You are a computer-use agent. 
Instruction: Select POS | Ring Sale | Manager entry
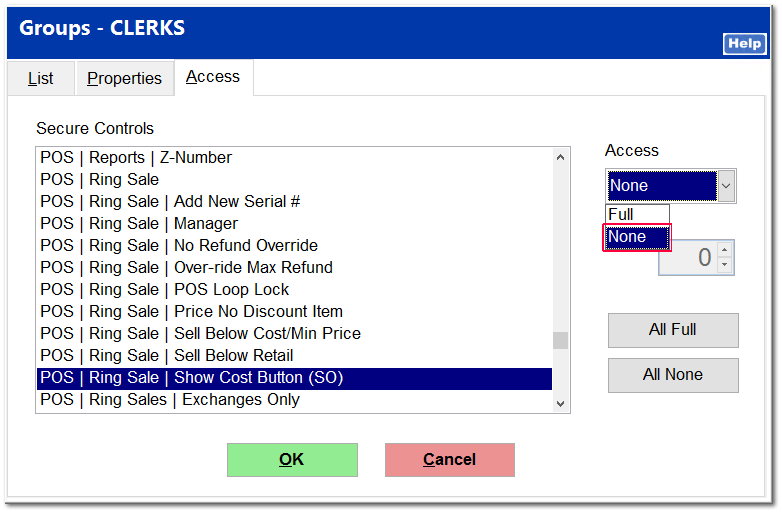tap(139, 223)
